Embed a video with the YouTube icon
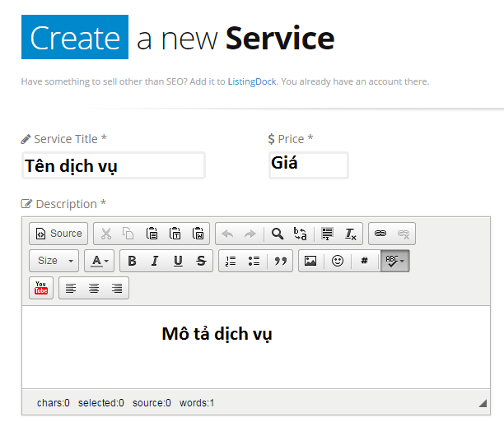Viewport: 504px width, 422px height. tap(41, 288)
